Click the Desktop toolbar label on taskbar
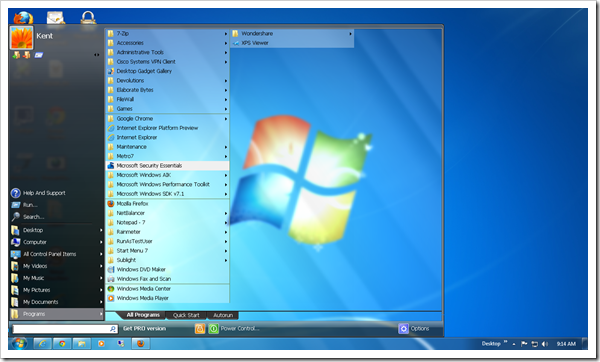 coord(491,344)
